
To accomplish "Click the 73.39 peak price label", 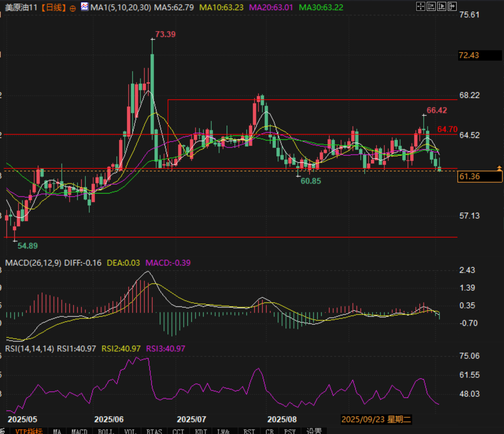I will pyautogui.click(x=165, y=34).
